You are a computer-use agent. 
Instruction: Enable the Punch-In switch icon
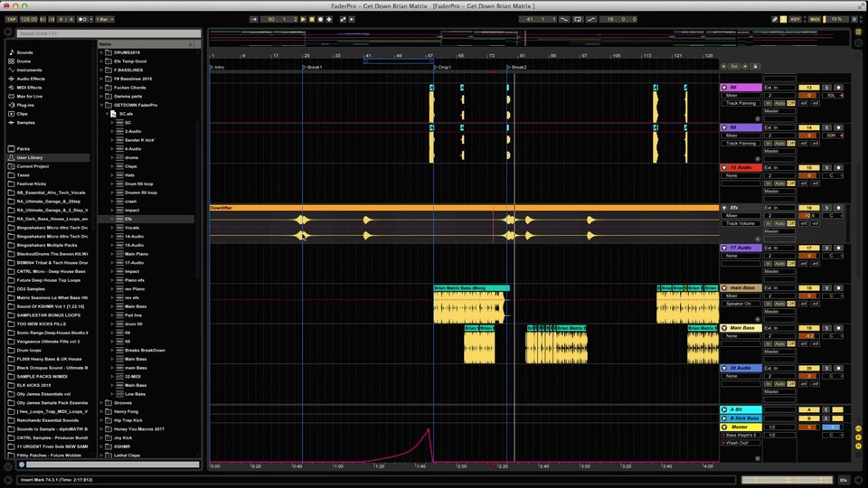click(x=564, y=19)
